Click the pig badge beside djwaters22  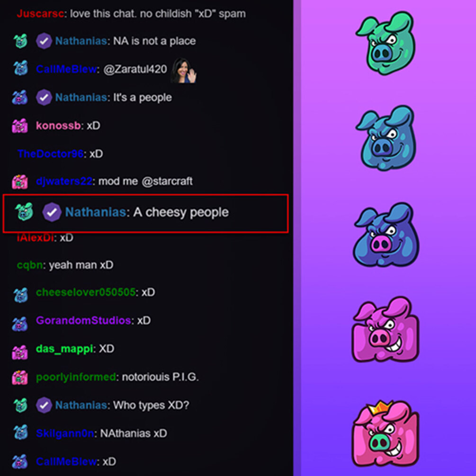20,181
